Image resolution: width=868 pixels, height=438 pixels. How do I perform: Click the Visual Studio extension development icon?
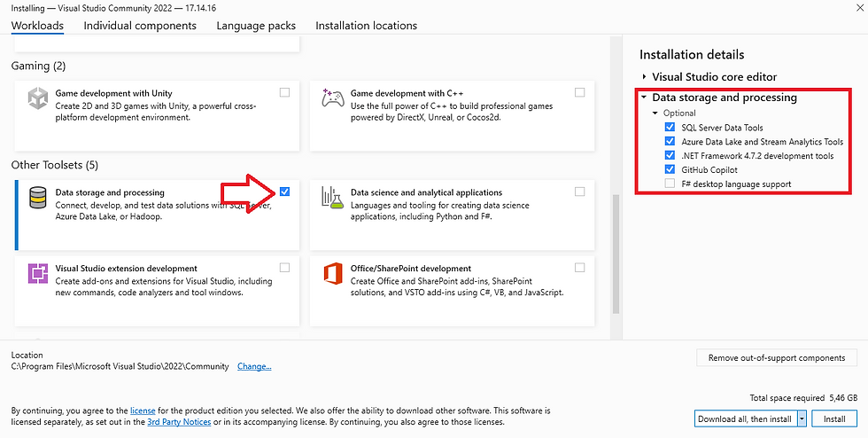tap(38, 272)
